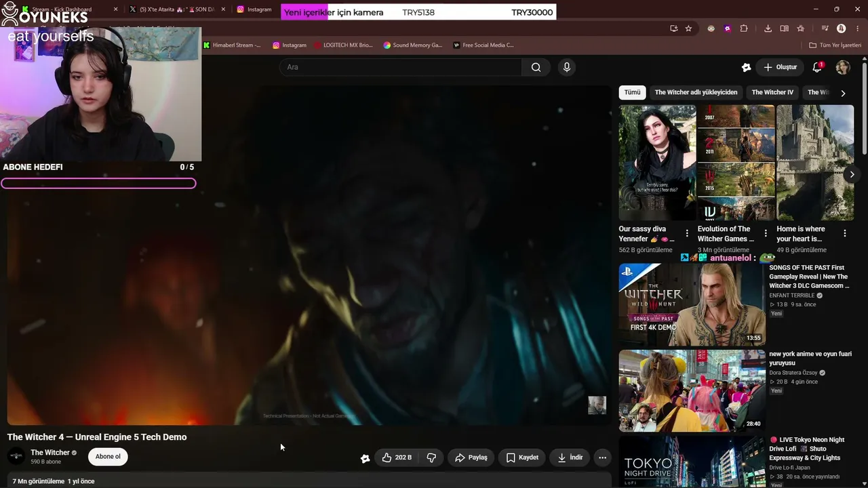The image size is (868, 488).
Task: Click the channel watermark in video corner
Action: pos(597,405)
